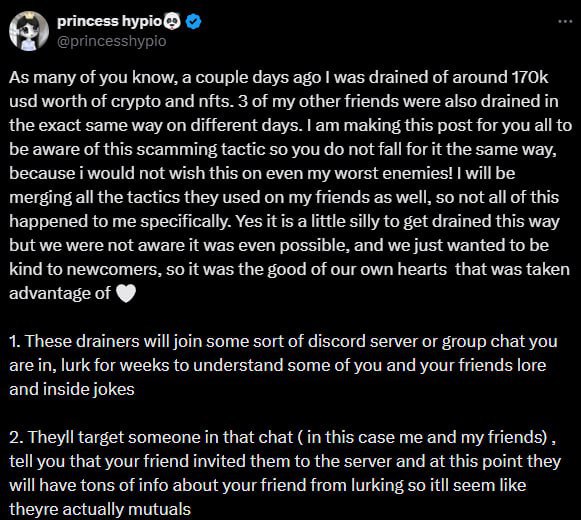Visit the @princesshypio handle link
This screenshot has width=581, height=520.
click(x=112, y=41)
